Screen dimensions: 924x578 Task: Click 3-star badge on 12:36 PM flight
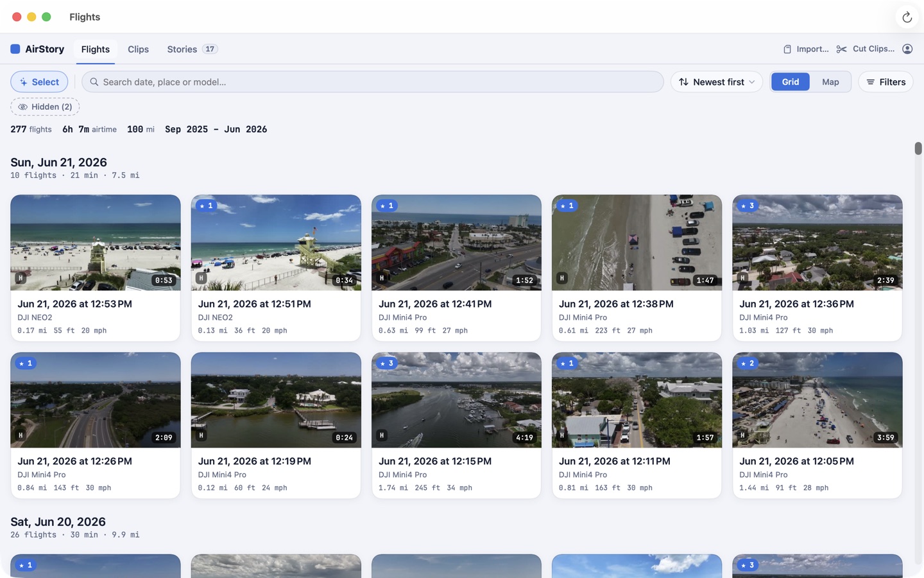point(748,206)
